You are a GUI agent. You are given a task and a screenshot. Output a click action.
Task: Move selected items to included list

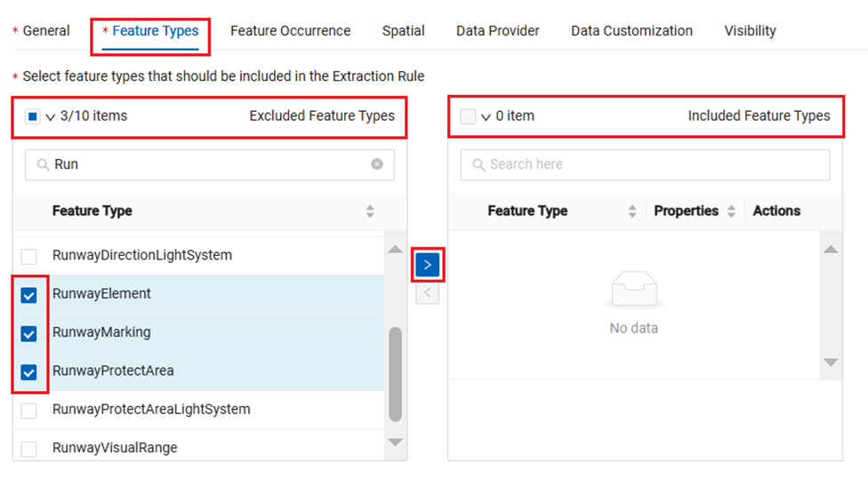[428, 265]
